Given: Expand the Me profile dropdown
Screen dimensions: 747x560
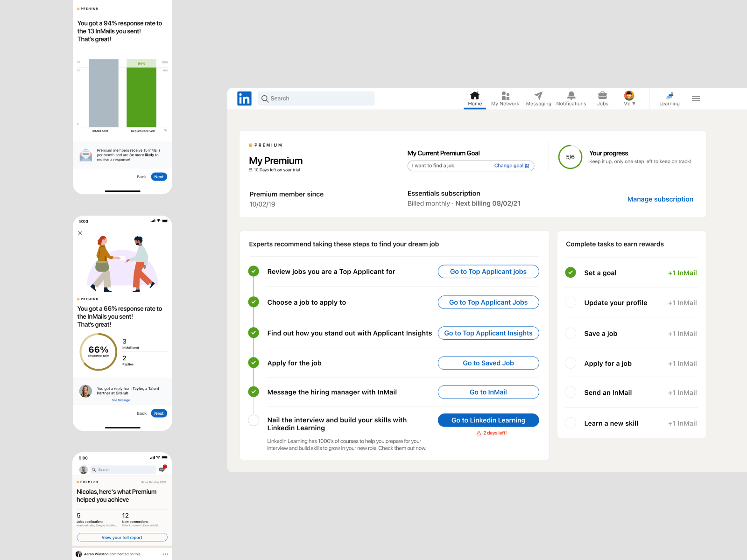Looking at the screenshot, I should point(629,98).
